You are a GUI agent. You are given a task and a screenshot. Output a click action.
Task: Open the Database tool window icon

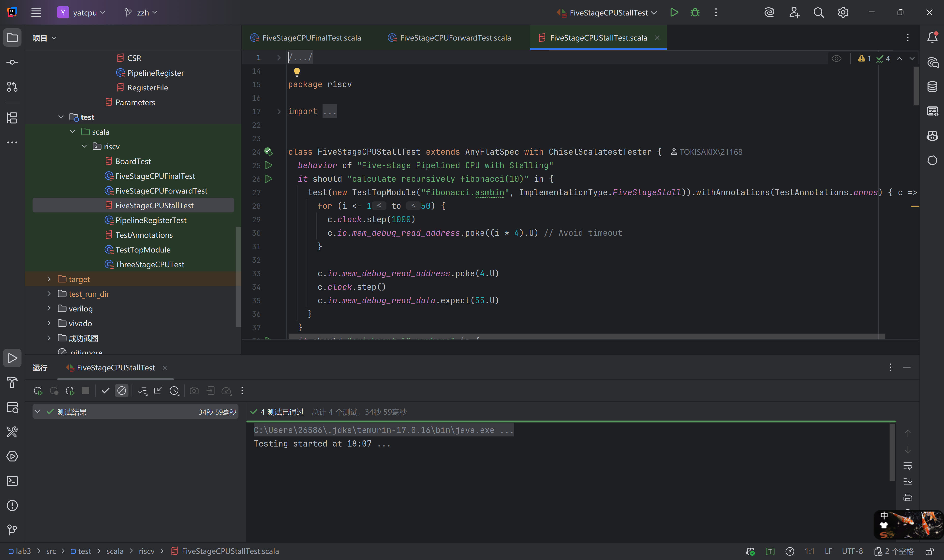tap(932, 87)
